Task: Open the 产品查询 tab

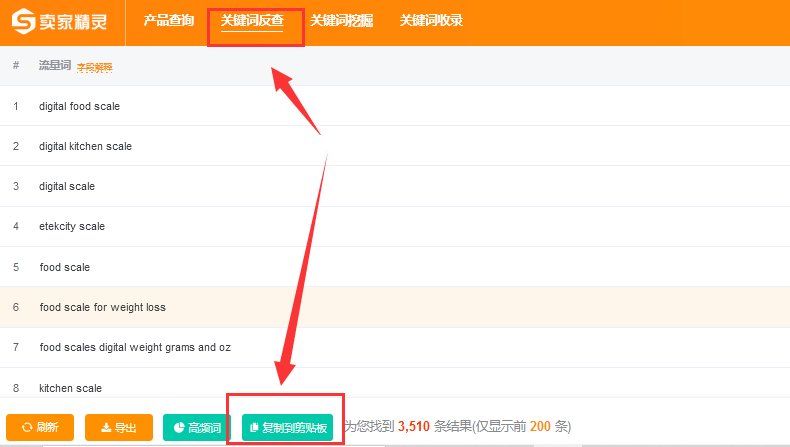Action: (x=169, y=21)
